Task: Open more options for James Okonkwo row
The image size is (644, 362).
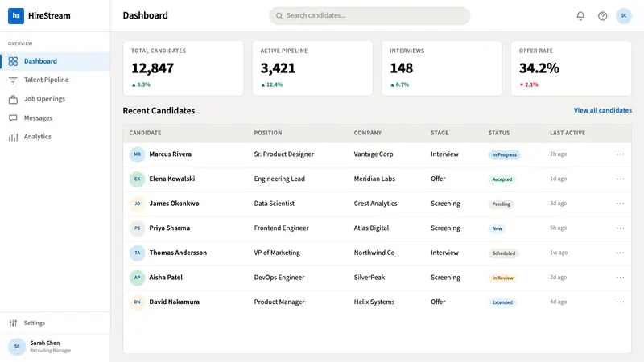Action: coord(620,204)
